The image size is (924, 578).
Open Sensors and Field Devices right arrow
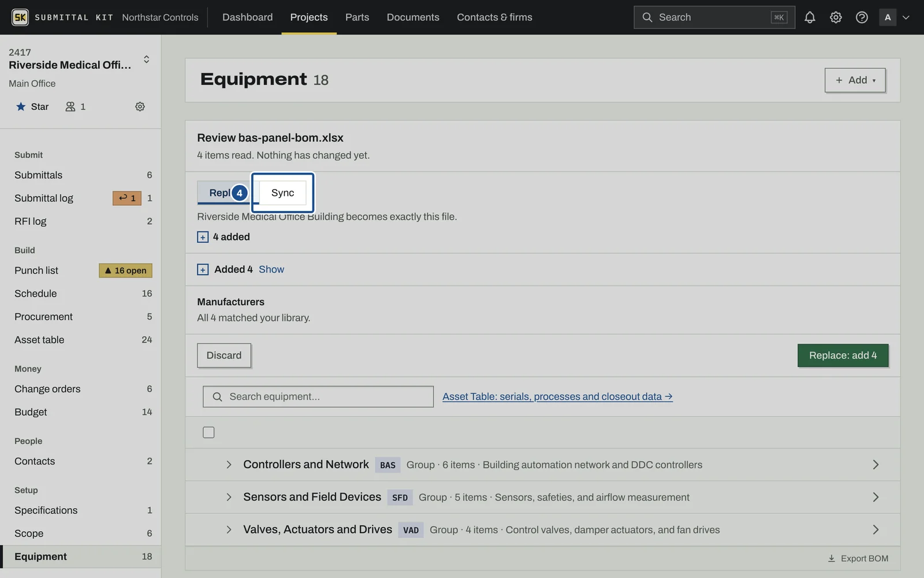click(875, 497)
